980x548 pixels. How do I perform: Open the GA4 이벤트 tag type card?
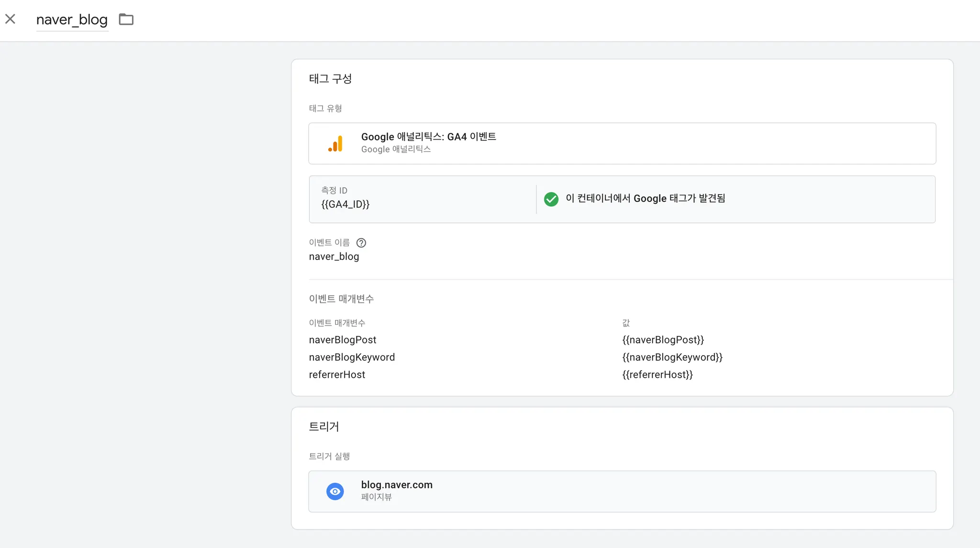pos(621,143)
